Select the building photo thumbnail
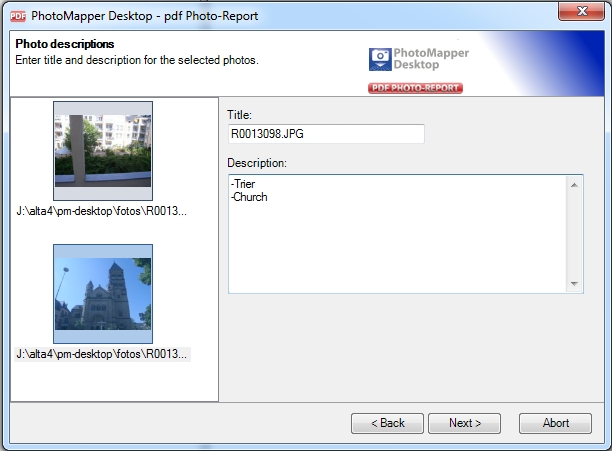 103,150
